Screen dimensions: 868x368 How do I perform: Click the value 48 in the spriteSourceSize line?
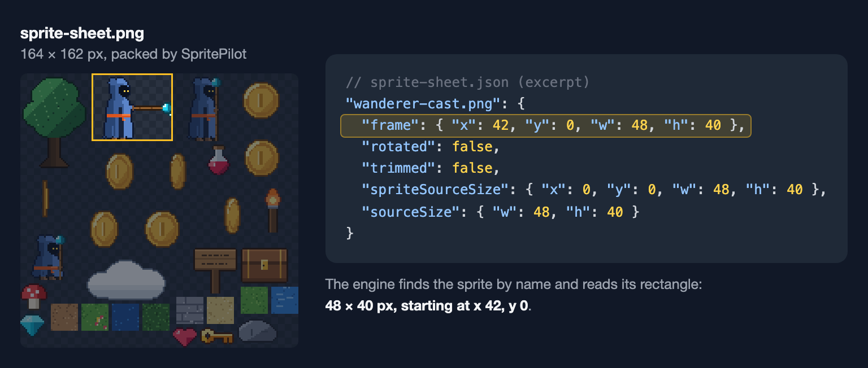coord(721,190)
